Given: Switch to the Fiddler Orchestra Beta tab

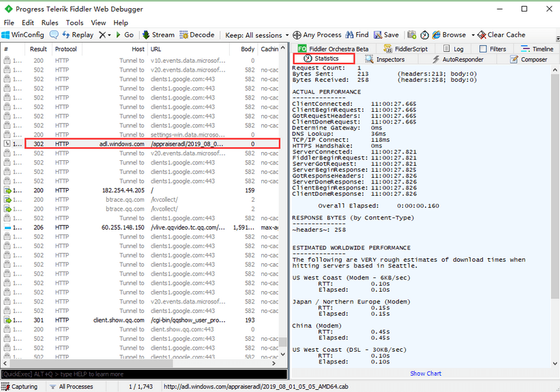Looking at the screenshot, I should tap(334, 48).
